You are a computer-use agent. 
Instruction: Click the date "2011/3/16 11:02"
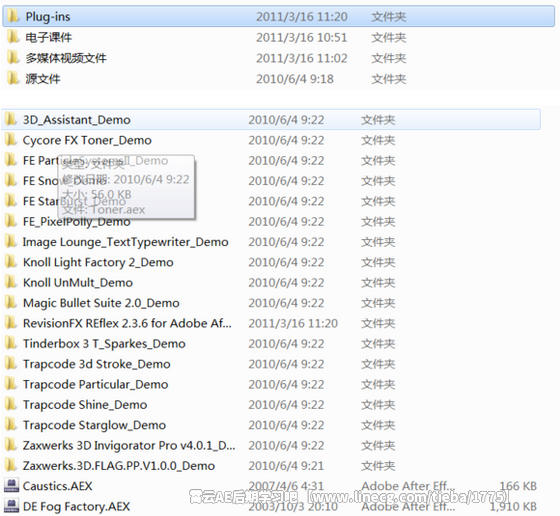301,58
